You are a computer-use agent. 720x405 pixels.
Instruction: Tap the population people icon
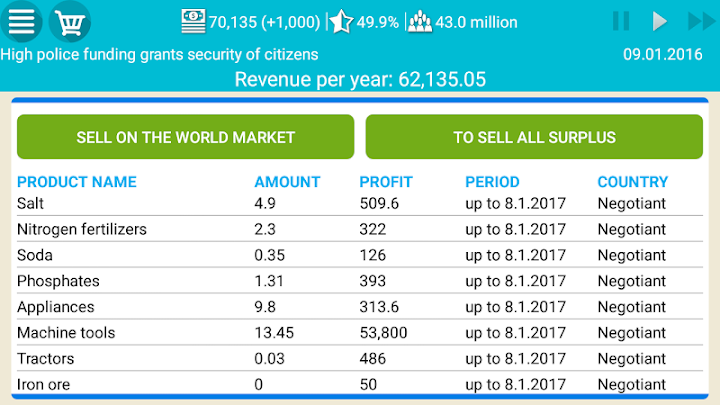(x=419, y=21)
